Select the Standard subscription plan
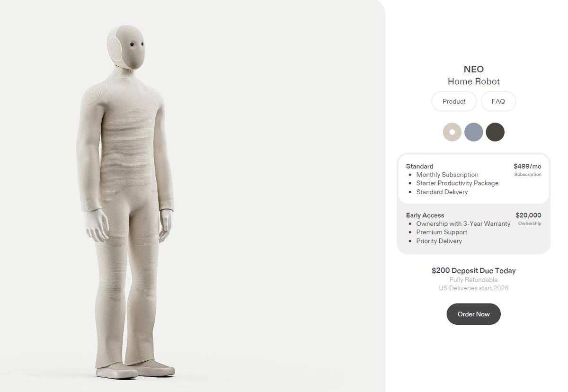Viewport: 568px width, 392px height. [x=473, y=179]
